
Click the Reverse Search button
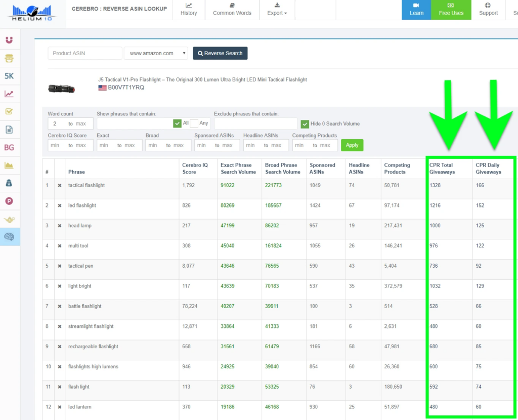220,53
